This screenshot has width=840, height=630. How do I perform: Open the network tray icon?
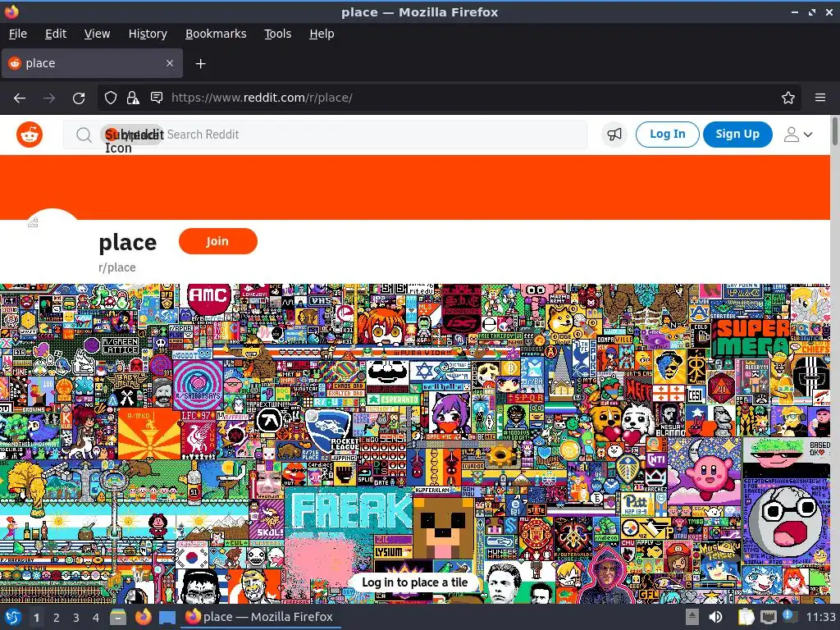pyautogui.click(x=768, y=617)
